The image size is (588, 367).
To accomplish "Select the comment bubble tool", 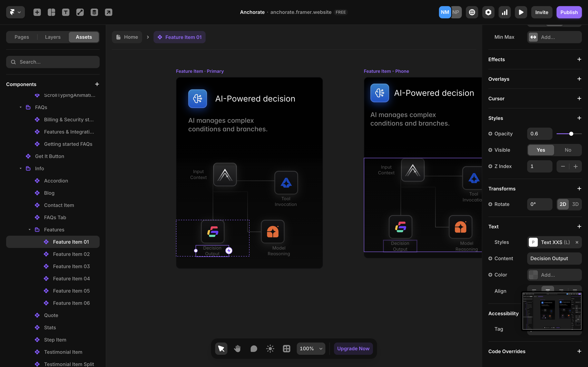I will 254,349.
